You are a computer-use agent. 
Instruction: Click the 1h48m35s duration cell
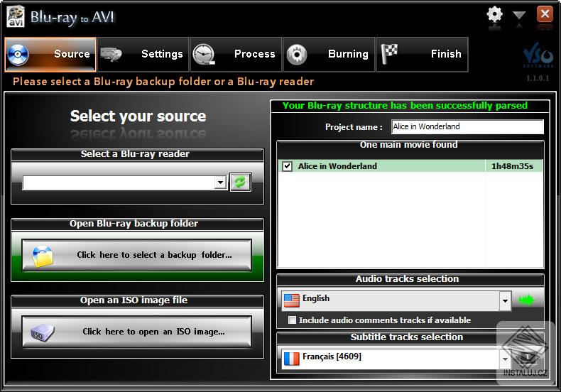512,166
